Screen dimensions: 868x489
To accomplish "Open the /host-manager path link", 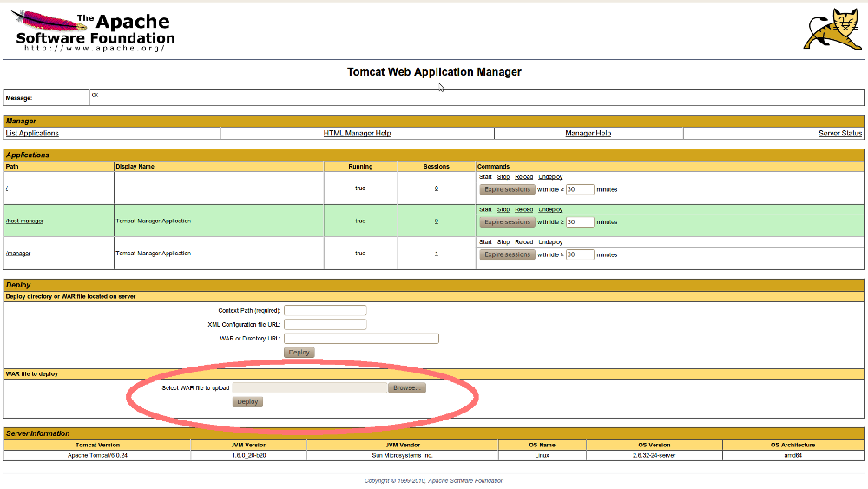I will [x=24, y=221].
